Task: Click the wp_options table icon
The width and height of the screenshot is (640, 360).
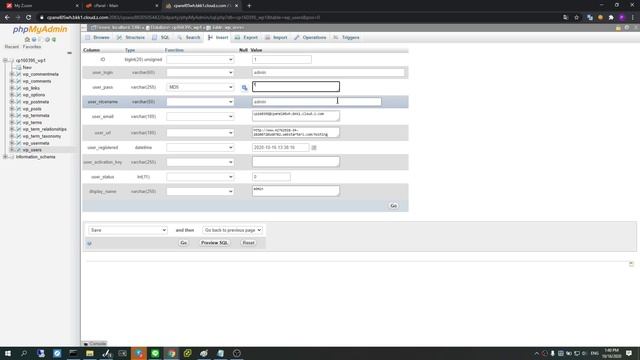Action: pyautogui.click(x=18, y=95)
